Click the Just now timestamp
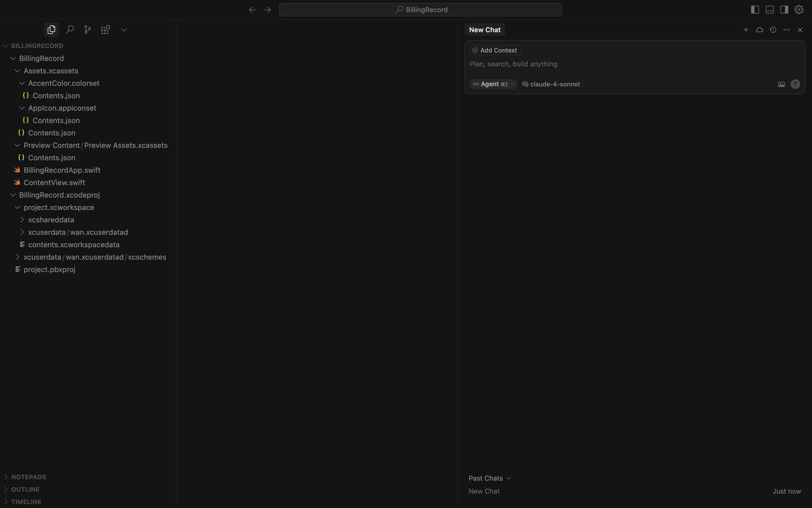The width and height of the screenshot is (812, 508). click(x=787, y=491)
